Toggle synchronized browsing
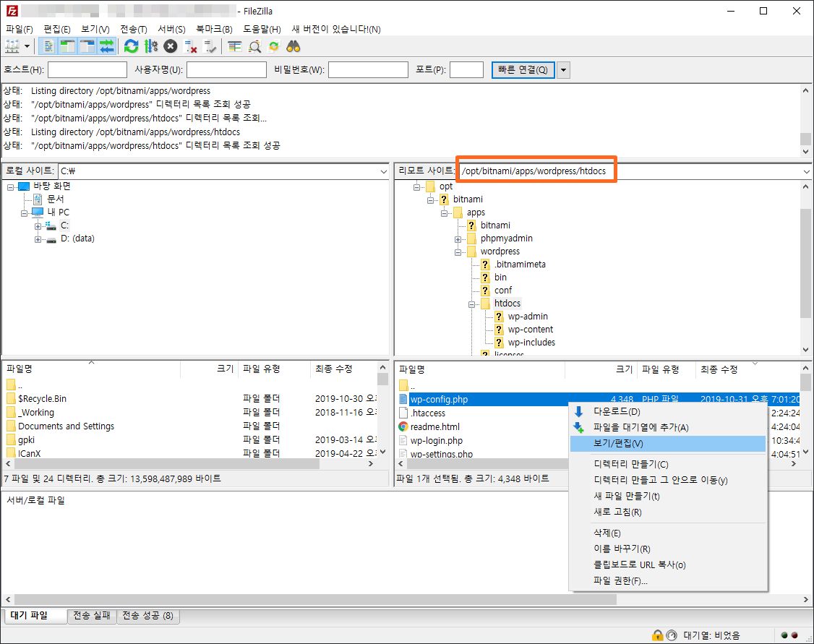This screenshot has height=644, width=814. click(x=274, y=47)
